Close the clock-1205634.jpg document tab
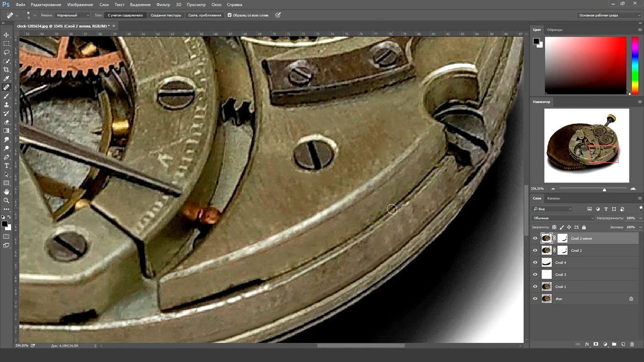Image resolution: width=644 pixels, height=362 pixels. tap(114, 26)
